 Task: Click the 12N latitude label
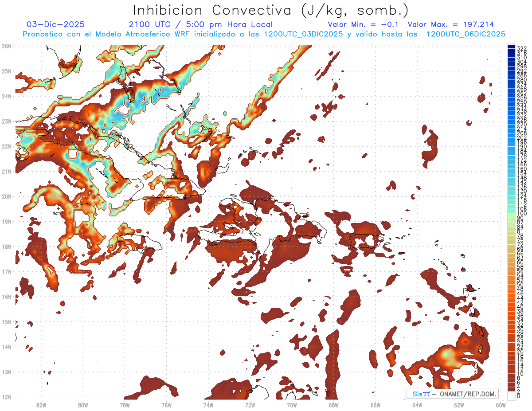click(7, 397)
